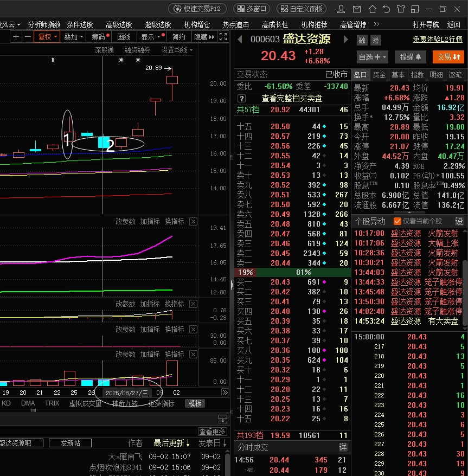Set a 提醒 alert with bell
The image size is (468, 476).
pos(410,57)
